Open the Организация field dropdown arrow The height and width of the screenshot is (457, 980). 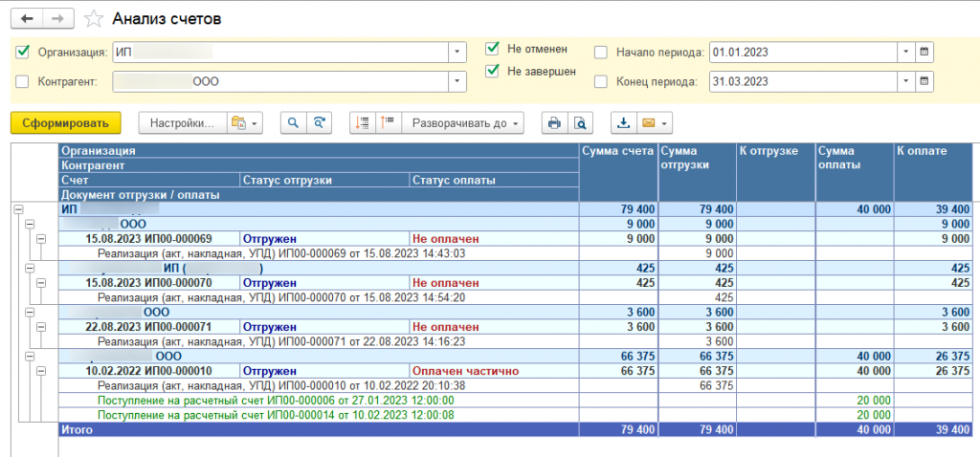tap(457, 53)
